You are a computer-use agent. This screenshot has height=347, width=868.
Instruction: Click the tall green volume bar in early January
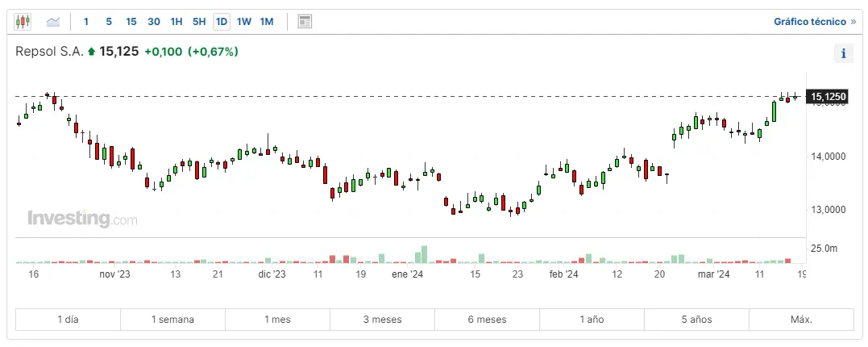tap(424, 254)
